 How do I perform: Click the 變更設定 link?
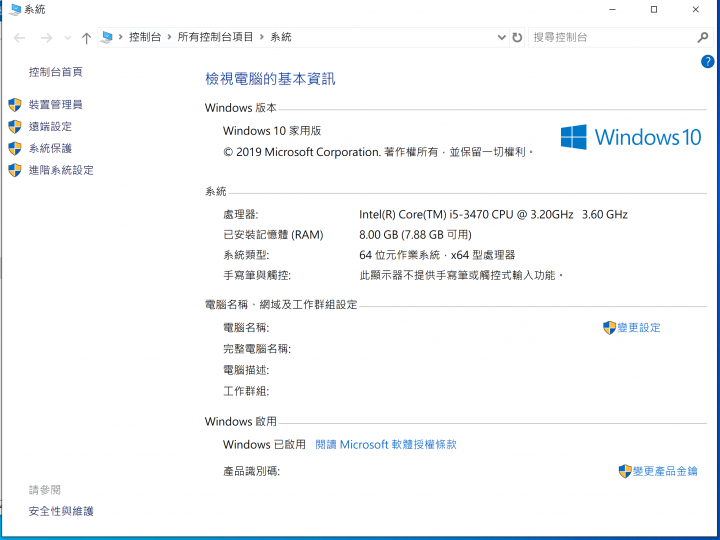(x=639, y=328)
